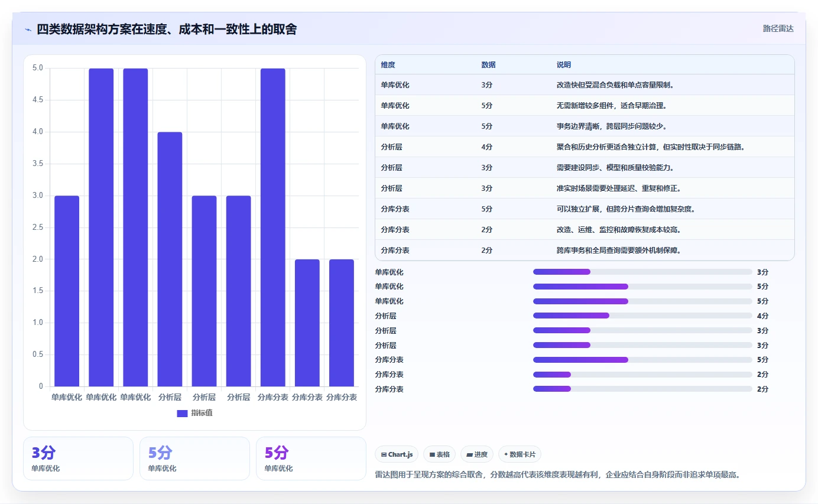Viewport: 818px width, 504px height.
Task: Click the row 可以独立扩展，但跨分片查询会增加复杂度
Action: tap(585, 209)
